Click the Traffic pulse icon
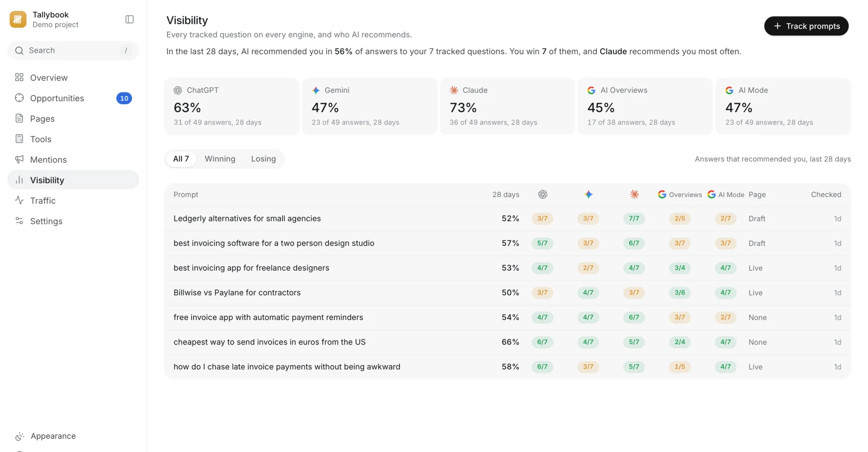Image resolution: width=868 pixels, height=452 pixels. point(19,200)
